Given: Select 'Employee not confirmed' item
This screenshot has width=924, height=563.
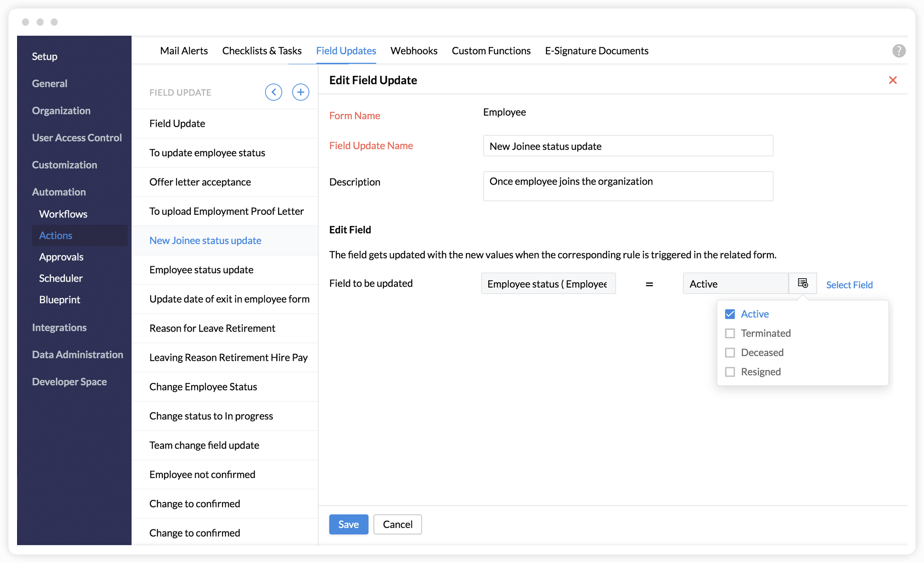Looking at the screenshot, I should point(225,475).
